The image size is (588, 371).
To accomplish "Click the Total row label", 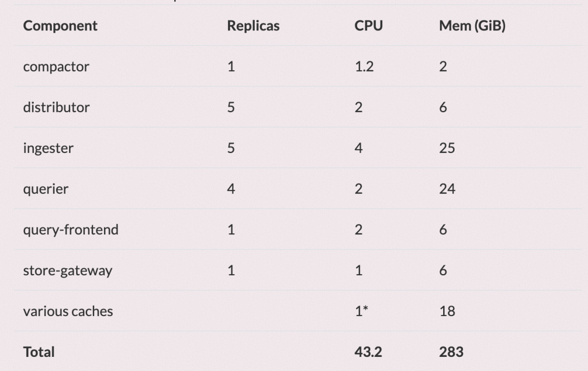I will pyautogui.click(x=39, y=352).
